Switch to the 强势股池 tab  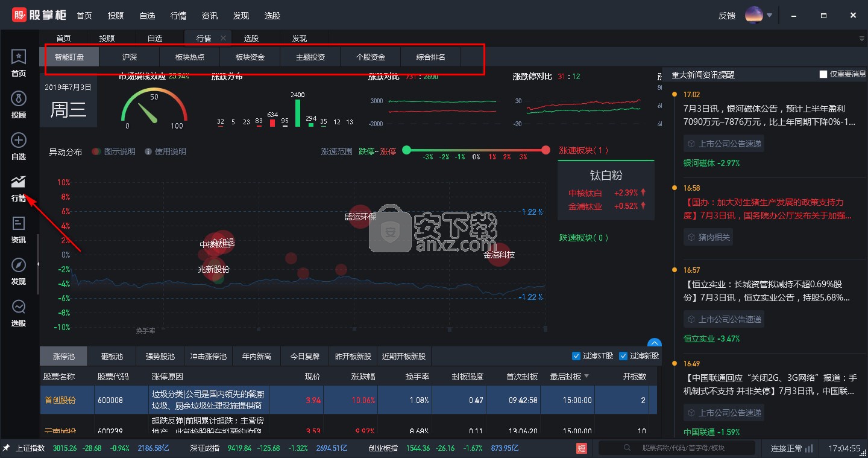click(160, 356)
